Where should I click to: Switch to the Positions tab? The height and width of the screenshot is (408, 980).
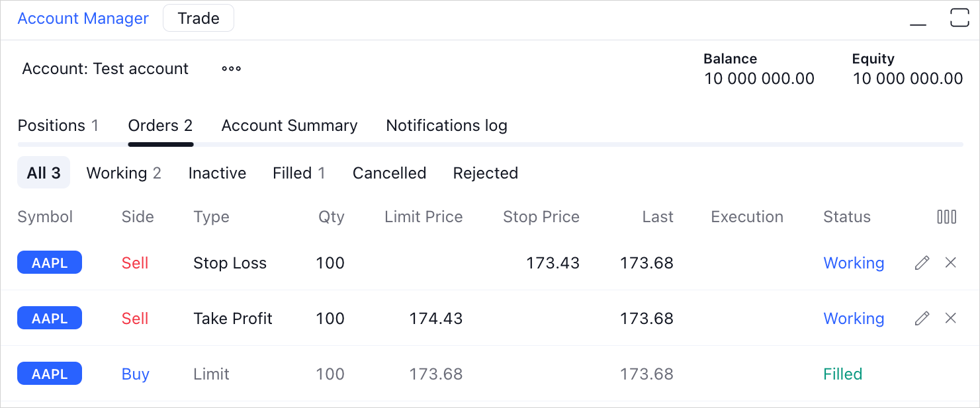click(x=58, y=126)
